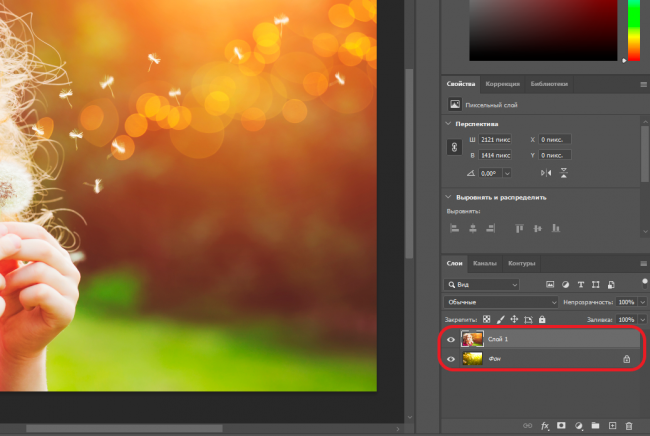Click the Заливка 100% value field
The image size is (650, 436).
[627, 320]
